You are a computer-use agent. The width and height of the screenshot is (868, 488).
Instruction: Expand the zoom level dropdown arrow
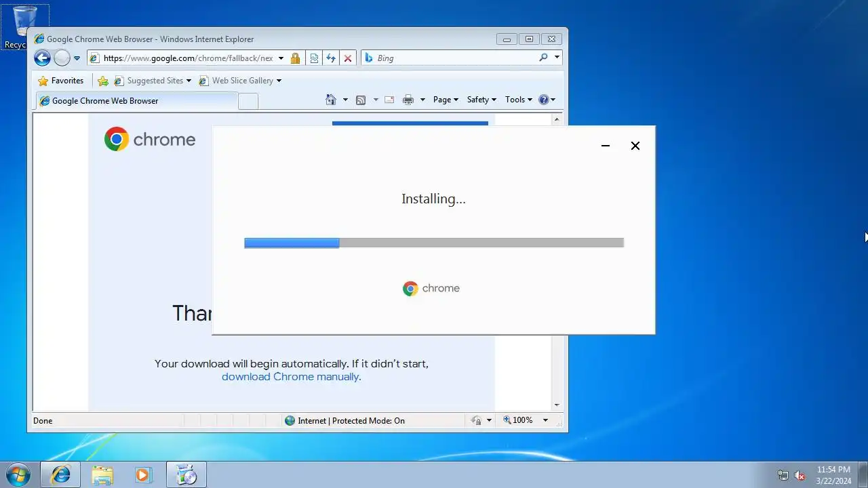click(x=545, y=420)
